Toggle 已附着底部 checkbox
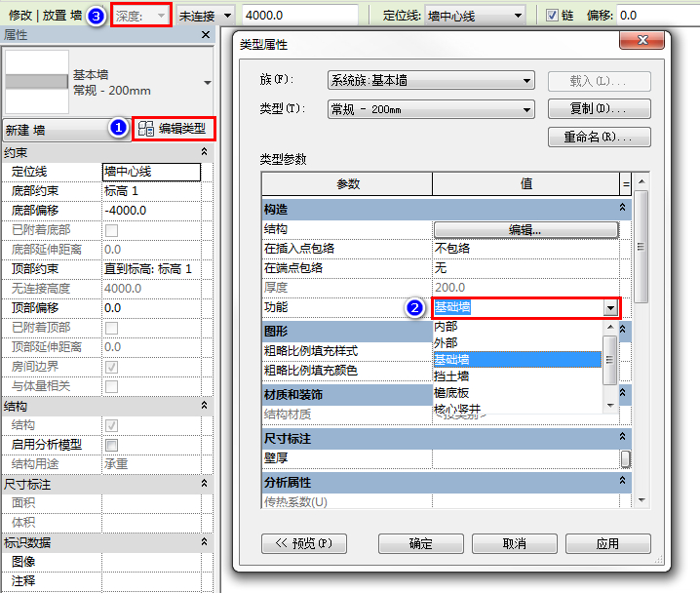700x593 pixels. [111, 230]
